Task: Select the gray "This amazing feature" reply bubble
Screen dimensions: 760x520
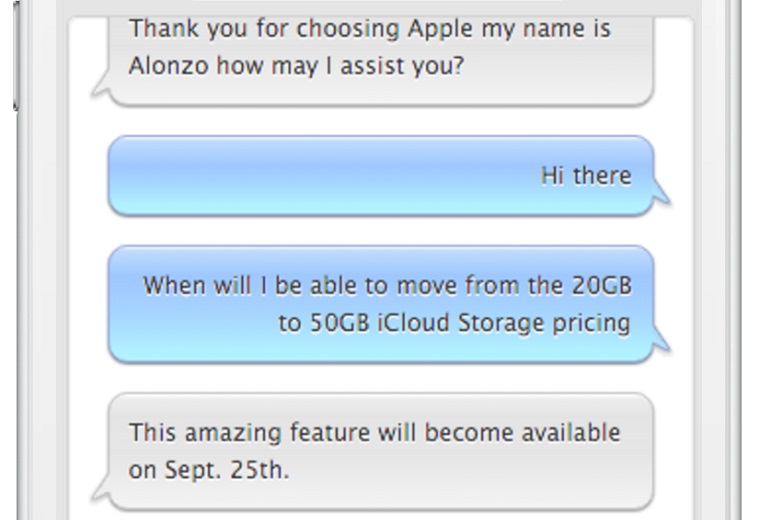Action: coord(380,451)
